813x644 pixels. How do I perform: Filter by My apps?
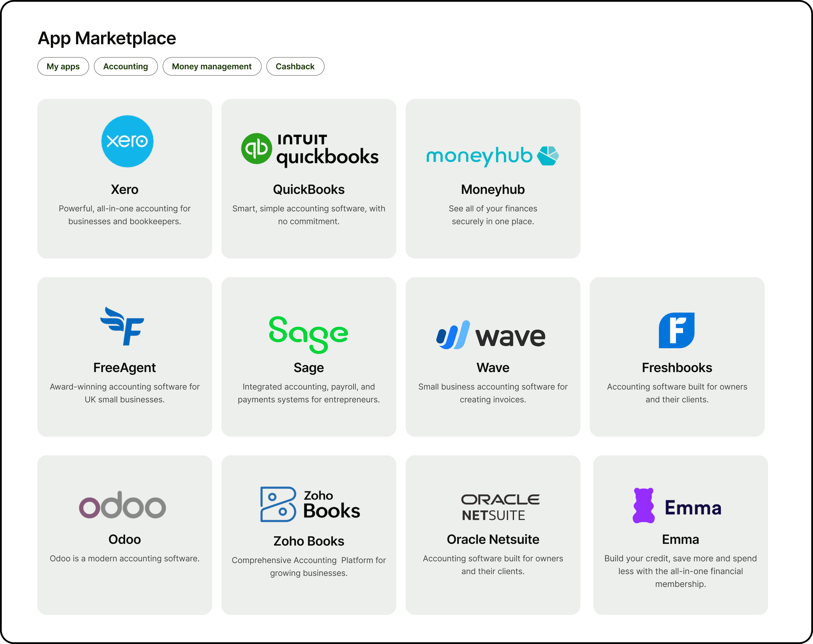coord(63,66)
